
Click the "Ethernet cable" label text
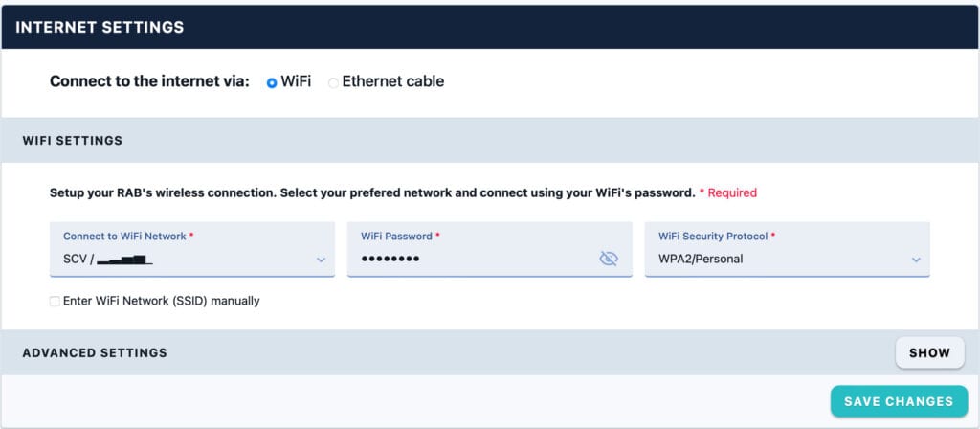coord(393,81)
